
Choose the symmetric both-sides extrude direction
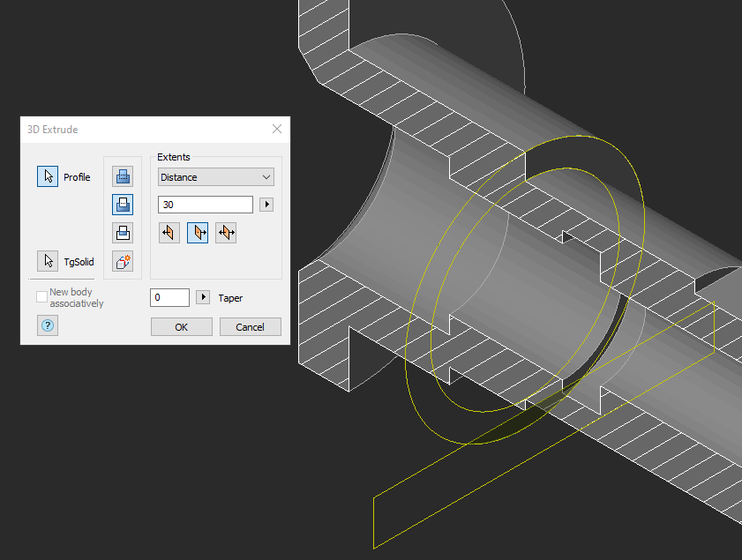pyautogui.click(x=226, y=233)
